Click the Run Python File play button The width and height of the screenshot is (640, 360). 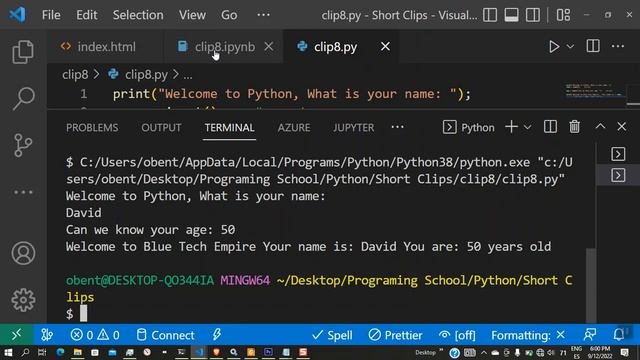pos(553,47)
